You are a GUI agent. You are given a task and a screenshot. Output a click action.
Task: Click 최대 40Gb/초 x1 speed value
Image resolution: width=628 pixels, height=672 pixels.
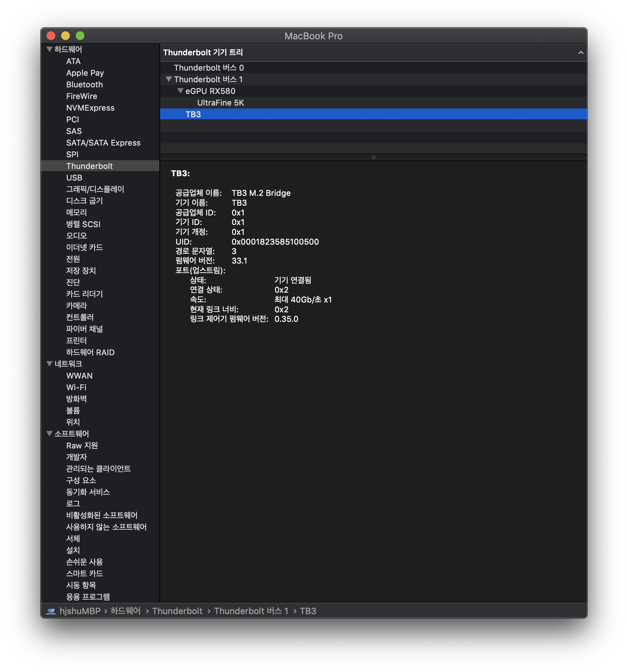(x=303, y=300)
